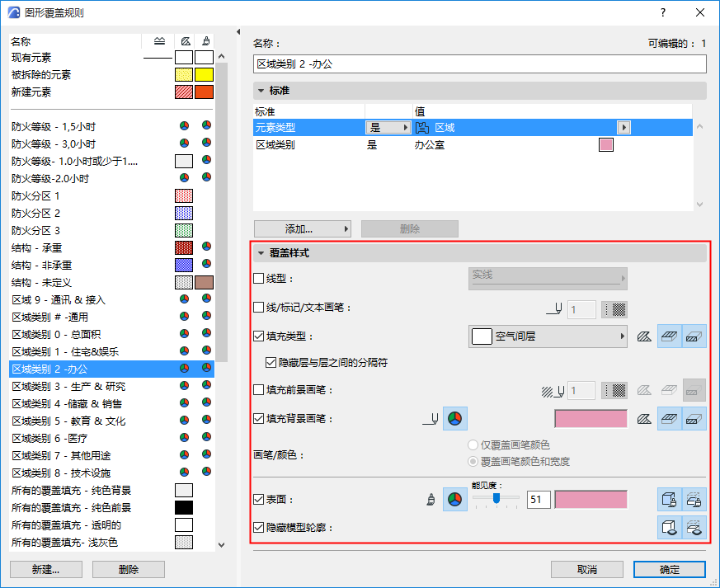Image resolution: width=720 pixels, height=588 pixels.
Task: Click pen color chooser for 填充前景画笔
Action: (x=614, y=391)
